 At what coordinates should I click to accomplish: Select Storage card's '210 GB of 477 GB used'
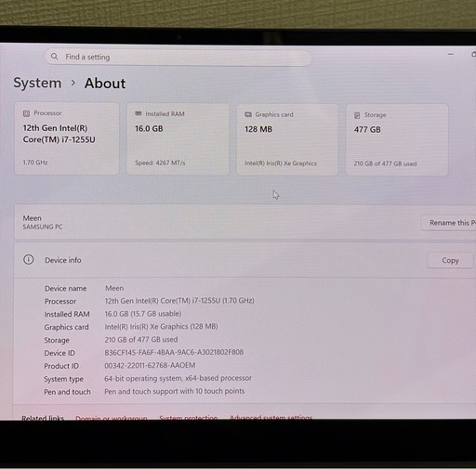[385, 163]
